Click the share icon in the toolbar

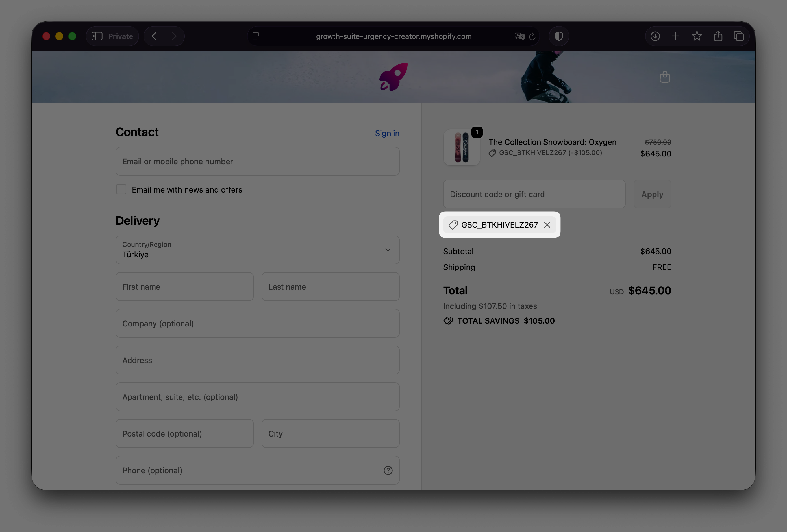(x=718, y=36)
